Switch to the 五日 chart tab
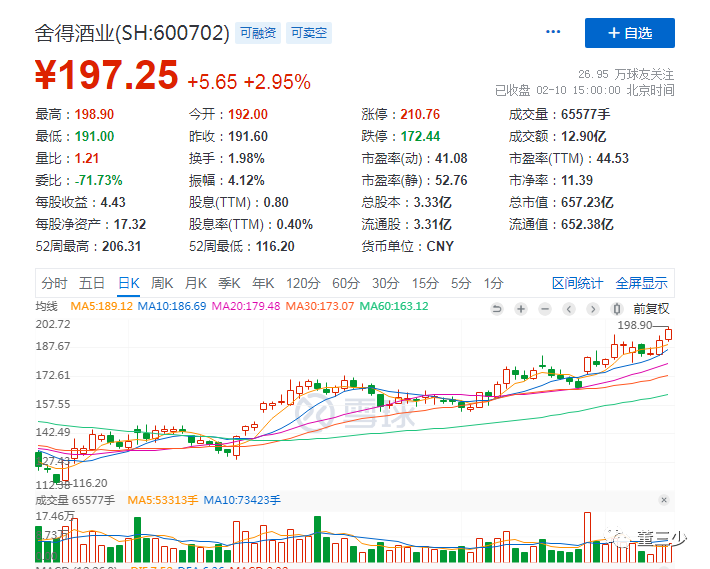The image size is (710, 569). pyautogui.click(x=92, y=283)
